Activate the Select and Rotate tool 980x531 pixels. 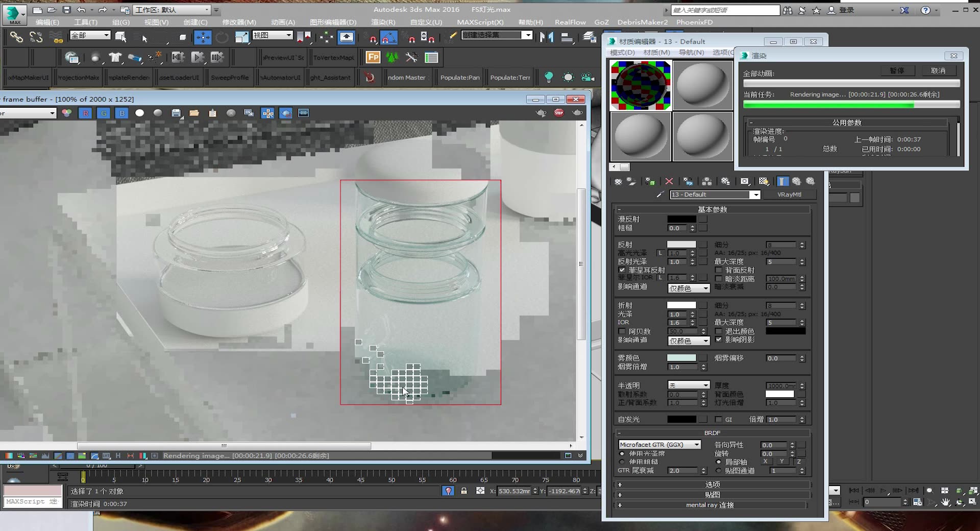tap(222, 37)
